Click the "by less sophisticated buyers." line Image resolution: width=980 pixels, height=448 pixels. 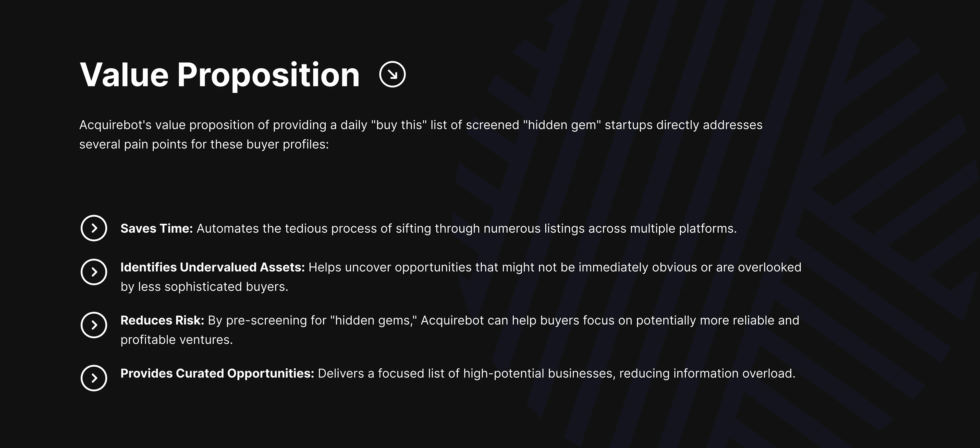click(x=204, y=287)
